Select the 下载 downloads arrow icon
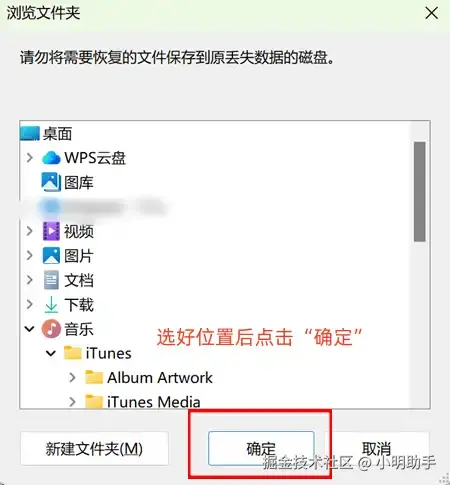Viewport: 450px width, 485px height. [x=51, y=305]
